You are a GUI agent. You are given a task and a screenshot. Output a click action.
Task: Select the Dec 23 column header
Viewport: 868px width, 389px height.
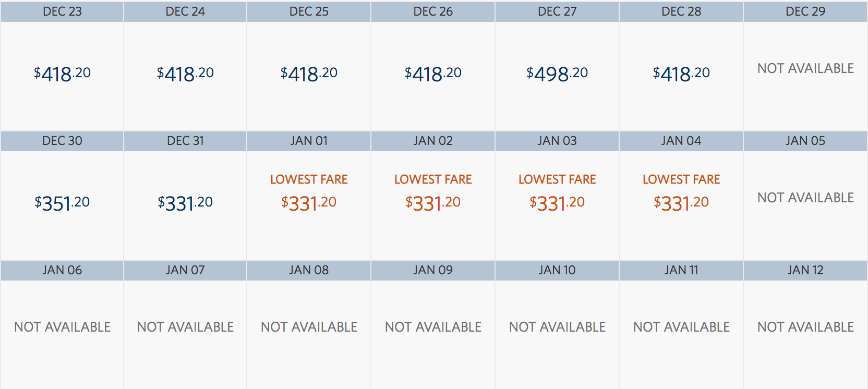61,11
